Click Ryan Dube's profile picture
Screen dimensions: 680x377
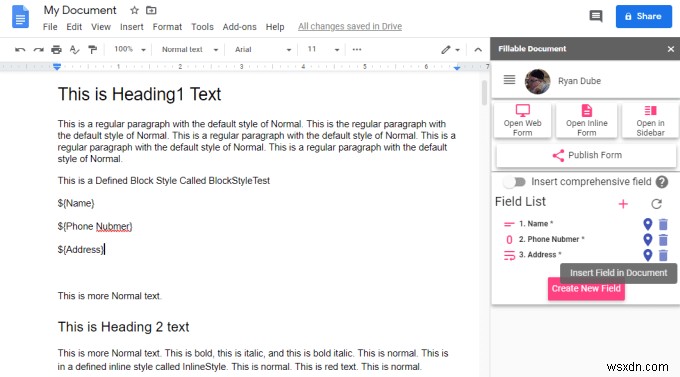537,81
